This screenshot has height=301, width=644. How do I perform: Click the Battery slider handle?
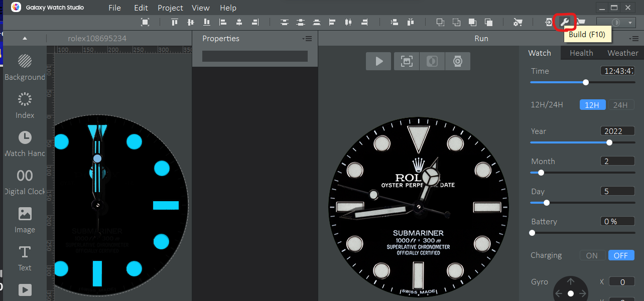tap(532, 233)
